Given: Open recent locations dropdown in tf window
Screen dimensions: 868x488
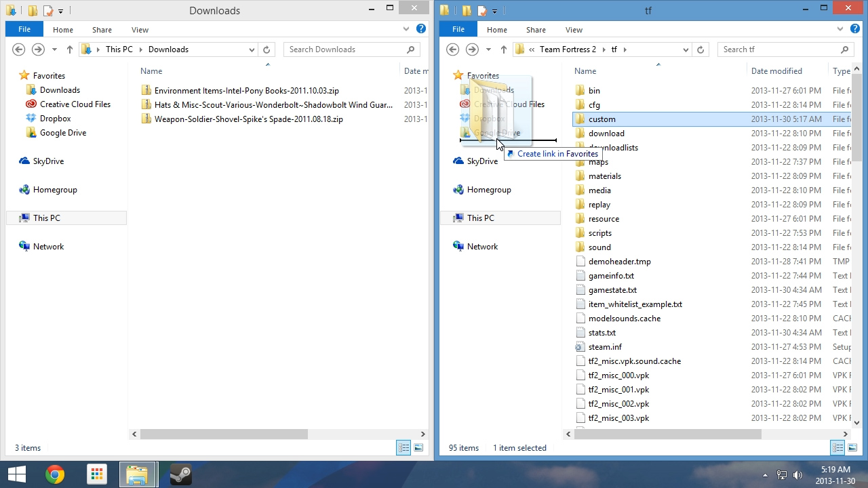Looking at the screenshot, I should click(x=488, y=49).
